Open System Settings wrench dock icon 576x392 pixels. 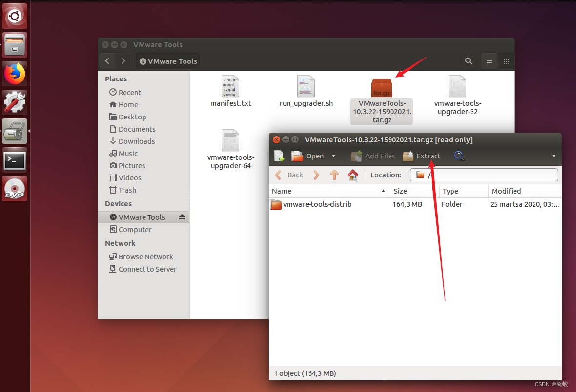click(15, 102)
